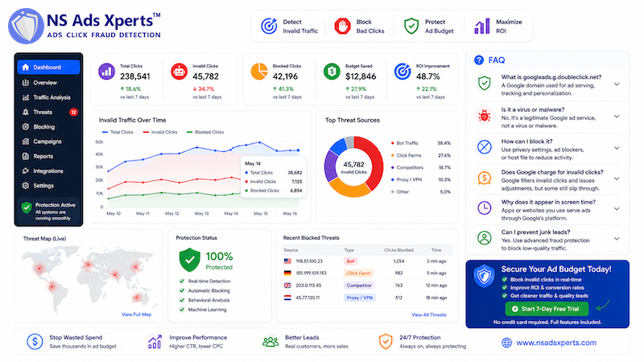The height and width of the screenshot is (362, 644).
Task: Toggle the Automatic Blocking checkmark
Action: point(182,290)
